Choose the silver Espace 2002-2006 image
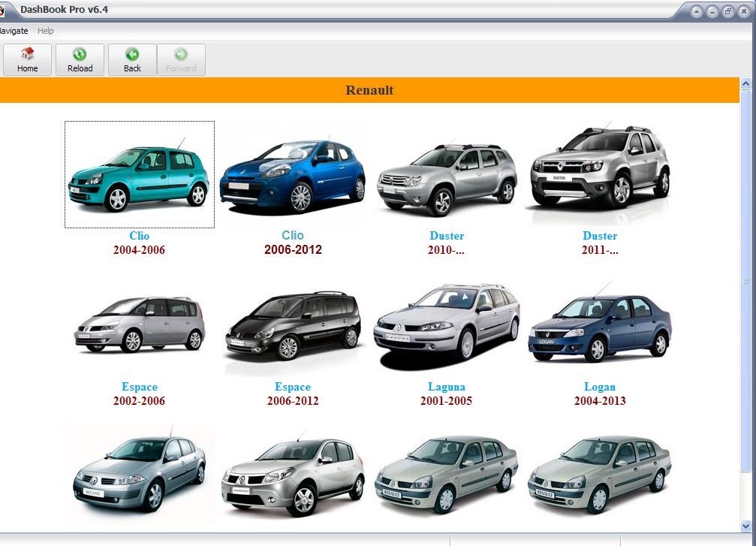Viewport: 756px width, 546px height. 140,324
